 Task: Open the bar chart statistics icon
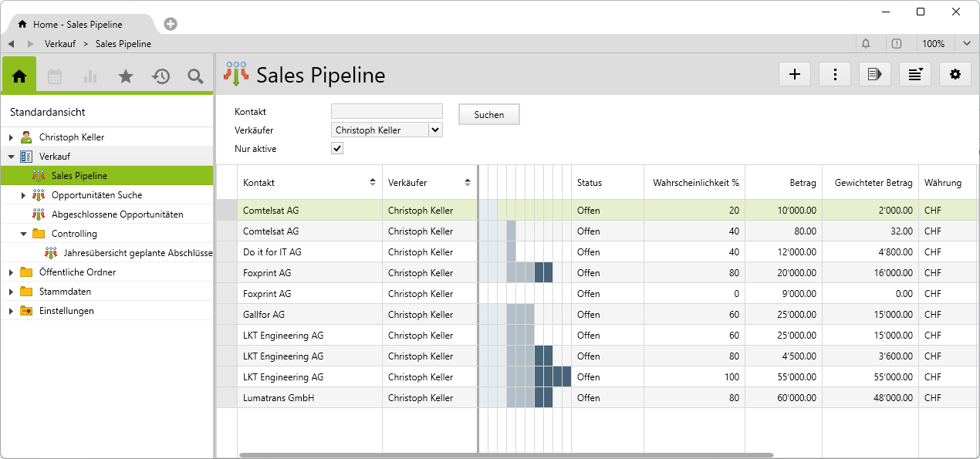click(x=90, y=76)
